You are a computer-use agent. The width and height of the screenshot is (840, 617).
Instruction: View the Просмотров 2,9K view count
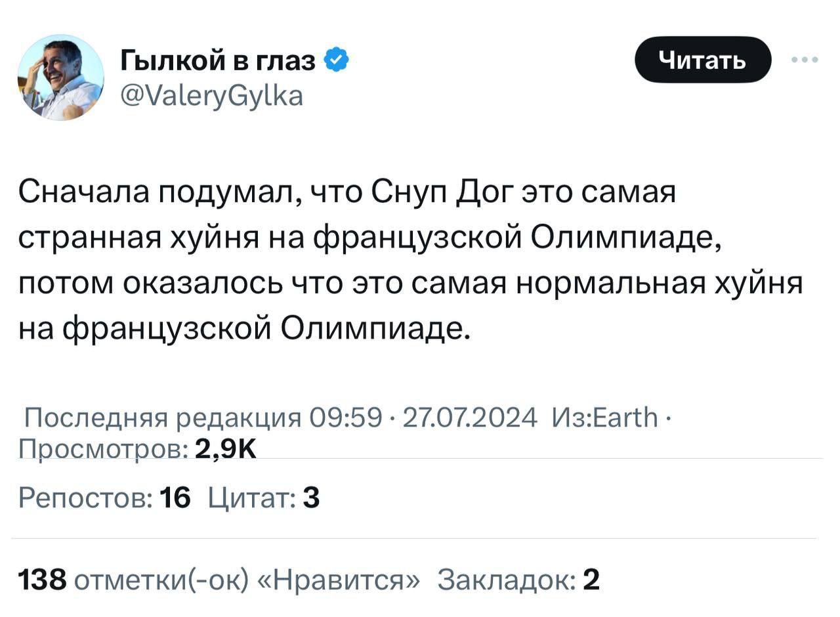pos(136,448)
